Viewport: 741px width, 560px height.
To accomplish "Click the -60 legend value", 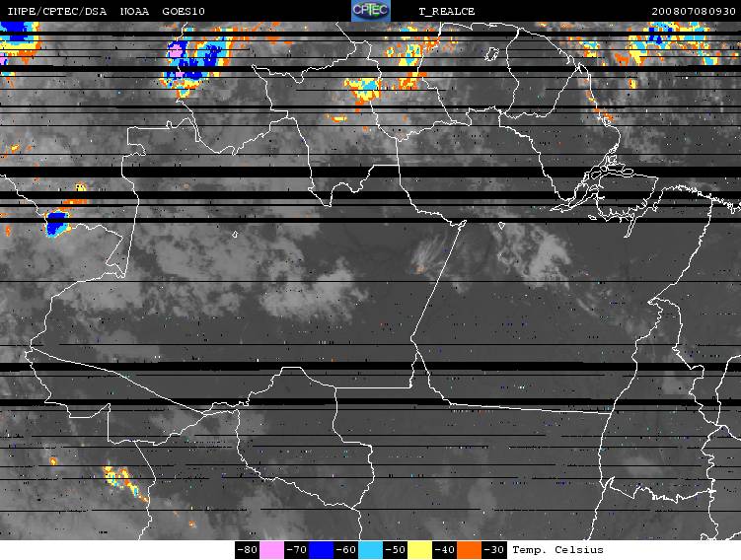I will pyautogui.click(x=346, y=550).
